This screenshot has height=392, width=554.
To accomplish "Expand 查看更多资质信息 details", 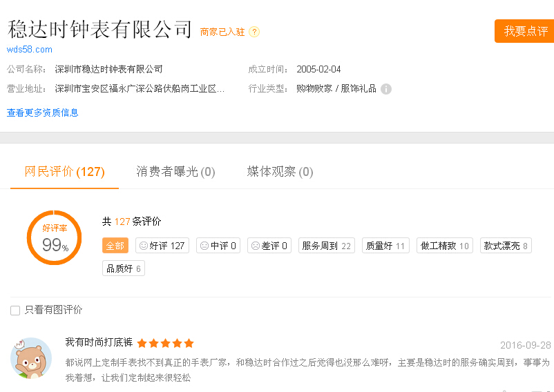I will (43, 112).
